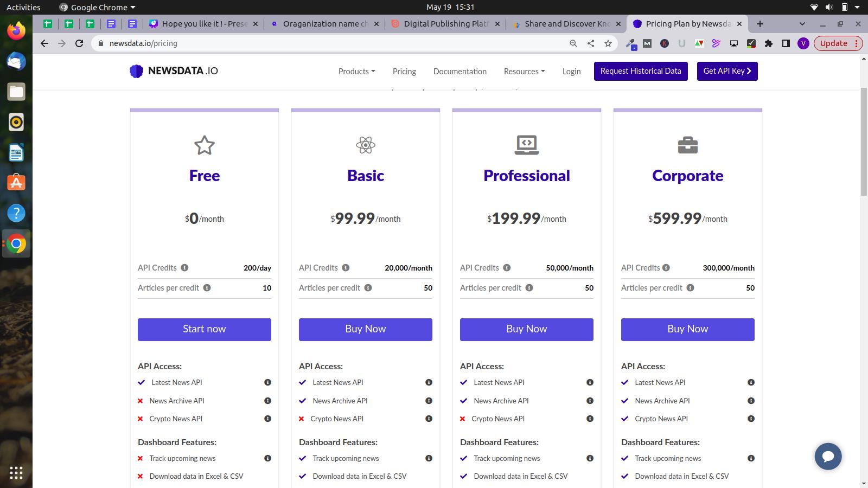Click the bookmark star in the address bar
The image size is (868, 488).
[608, 43]
